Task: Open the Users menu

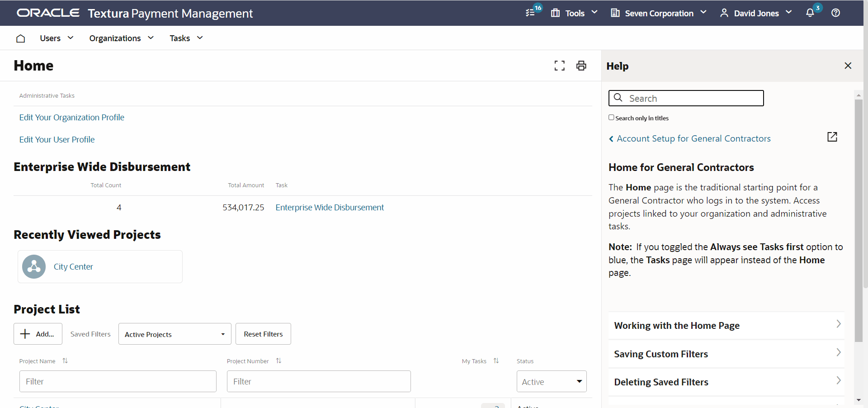Action: click(57, 38)
